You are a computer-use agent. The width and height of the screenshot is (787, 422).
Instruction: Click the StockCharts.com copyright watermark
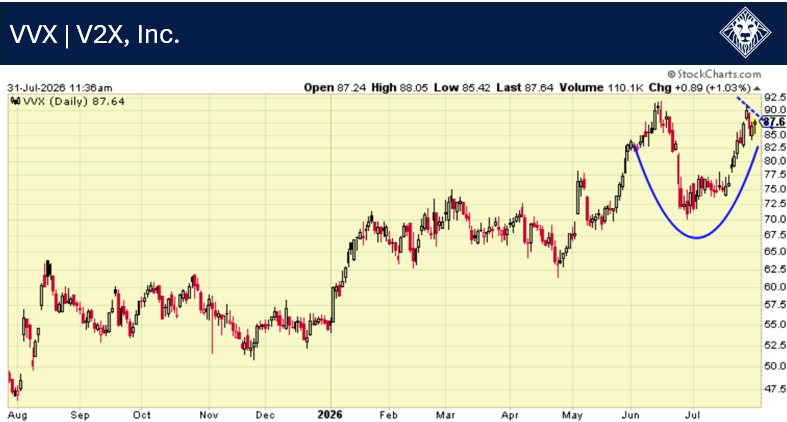click(714, 74)
